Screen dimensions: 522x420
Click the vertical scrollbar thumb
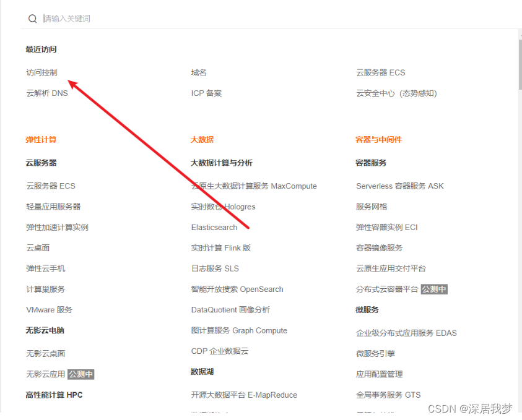coord(520,64)
